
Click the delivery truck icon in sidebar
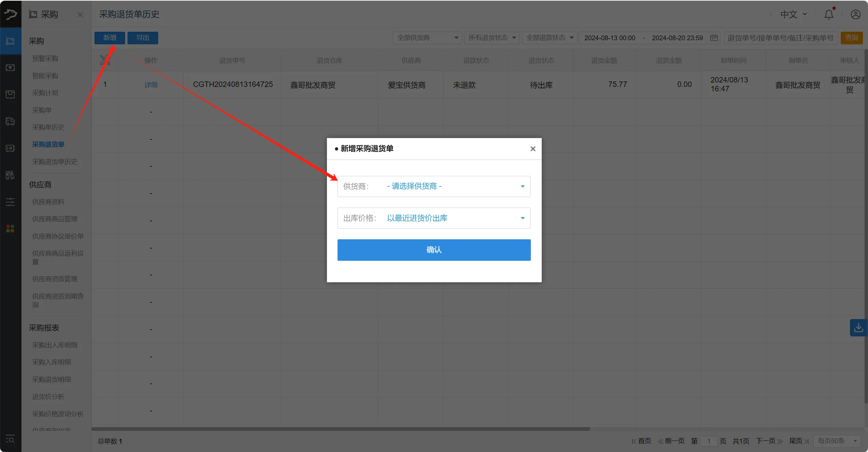(x=10, y=121)
